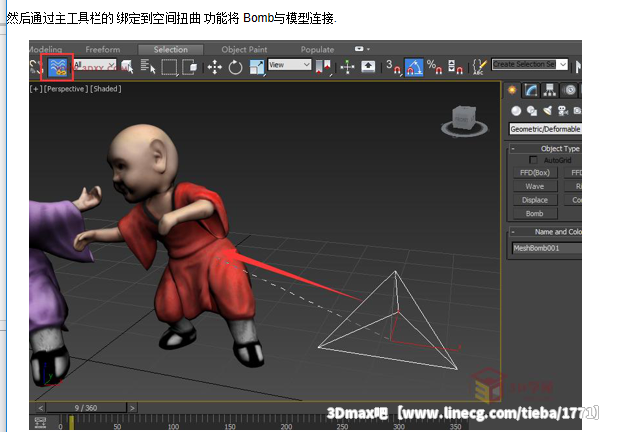The width and height of the screenshot is (639, 432).
Task: Click the MeshBomb001 name field
Action: tap(546, 248)
